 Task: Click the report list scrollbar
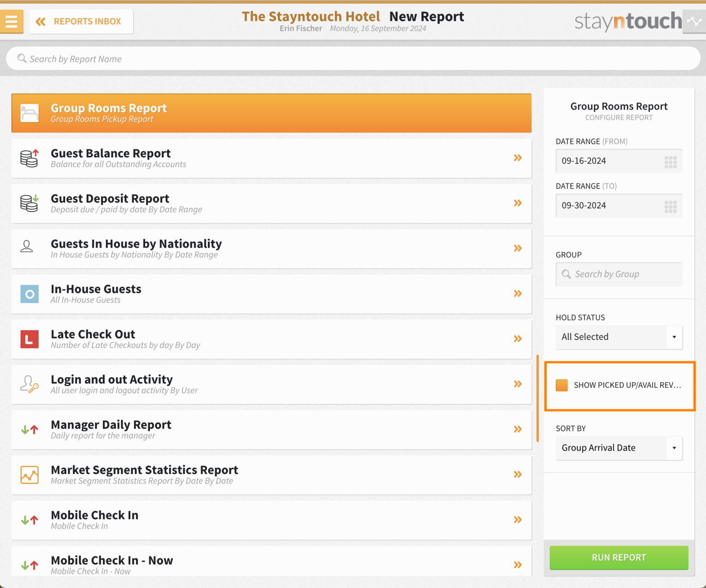[x=538, y=399]
